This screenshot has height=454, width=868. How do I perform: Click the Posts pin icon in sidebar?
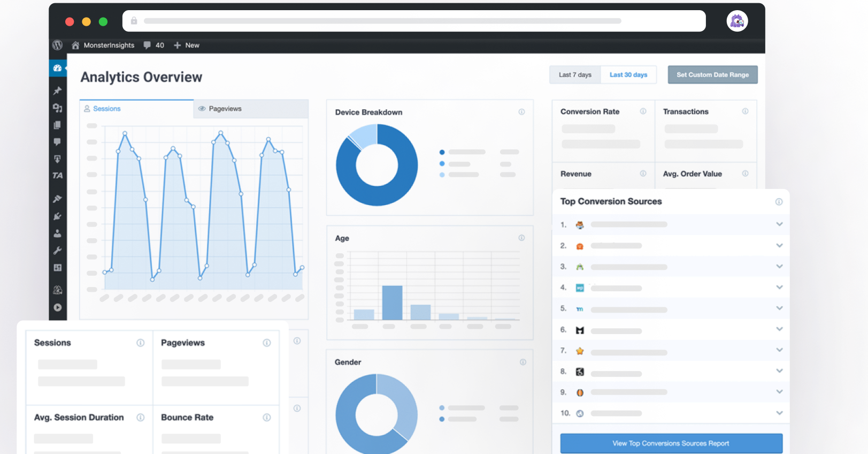[x=57, y=90]
